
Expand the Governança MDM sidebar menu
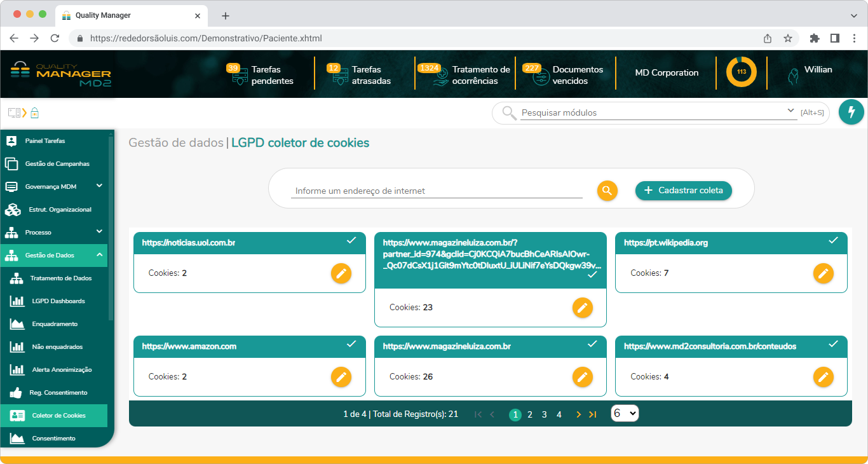point(99,186)
